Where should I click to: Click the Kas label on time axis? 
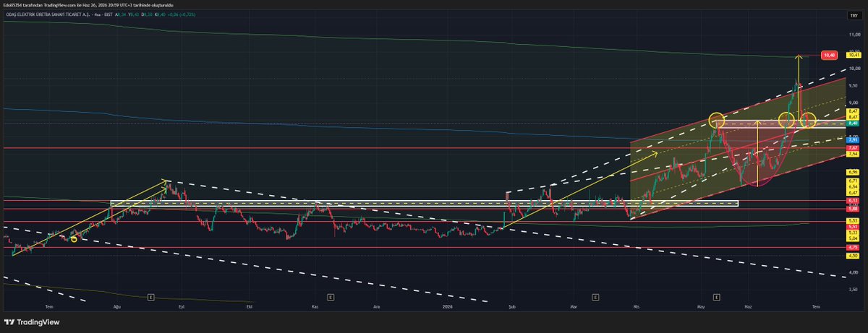[x=315, y=306]
